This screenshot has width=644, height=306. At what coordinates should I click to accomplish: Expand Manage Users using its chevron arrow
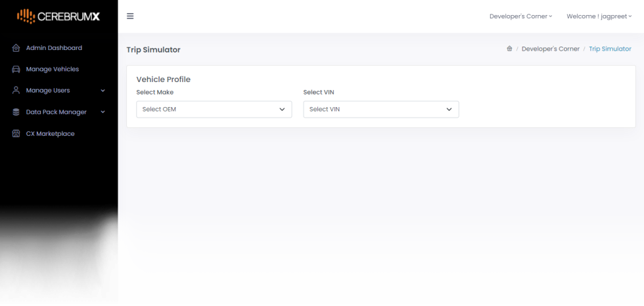[x=103, y=91]
